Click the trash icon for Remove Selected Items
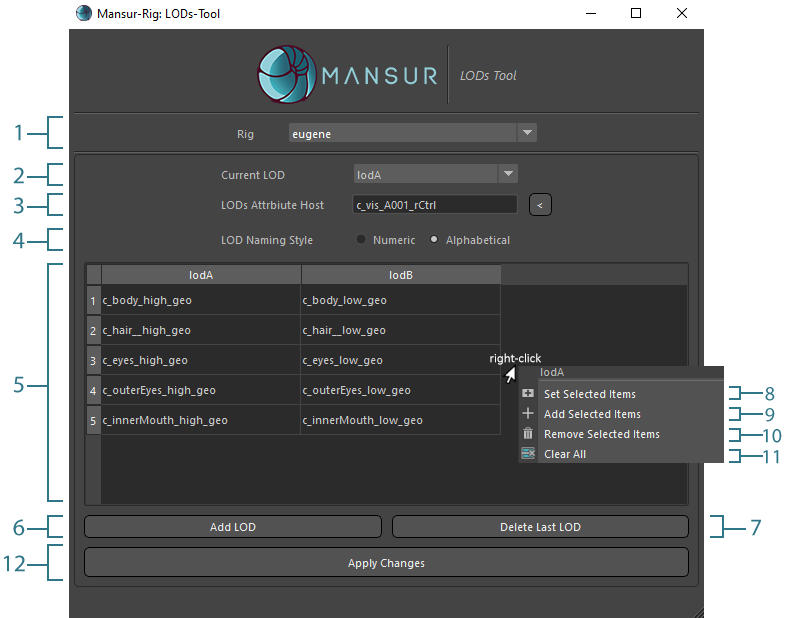 (x=527, y=434)
